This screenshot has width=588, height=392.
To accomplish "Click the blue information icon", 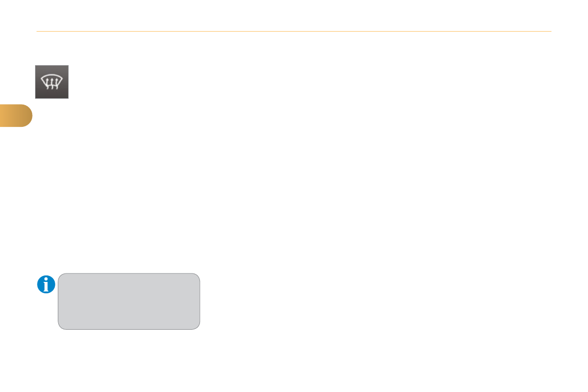I will point(46,285).
